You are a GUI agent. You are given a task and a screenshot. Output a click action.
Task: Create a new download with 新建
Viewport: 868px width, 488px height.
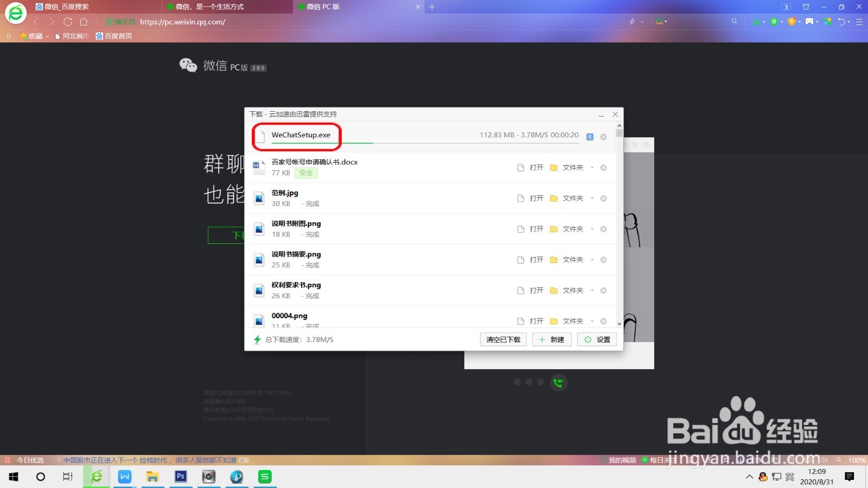(x=552, y=339)
